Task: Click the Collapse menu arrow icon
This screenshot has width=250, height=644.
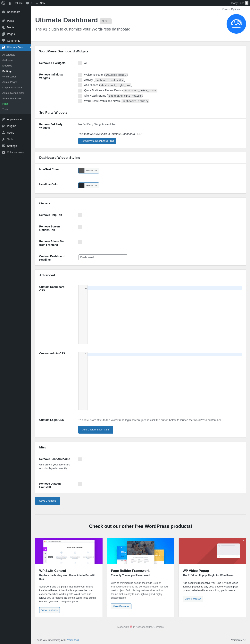Action: pos(4,153)
